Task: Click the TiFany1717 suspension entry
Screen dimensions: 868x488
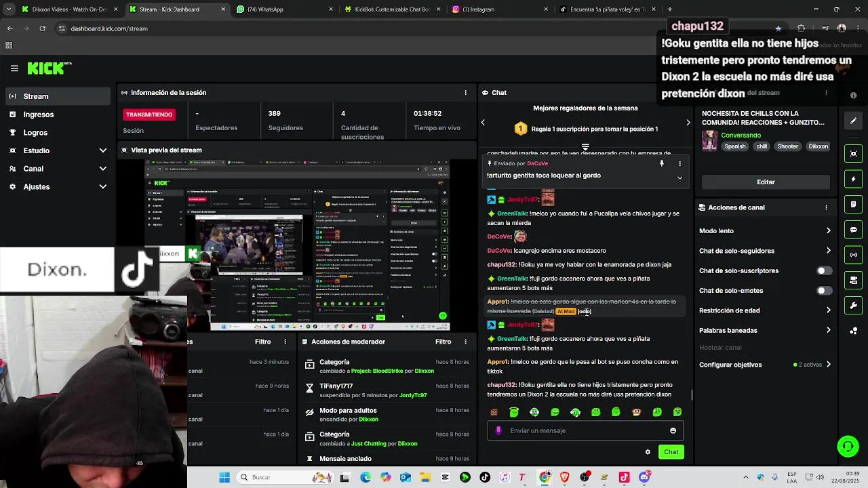Action: coord(387,390)
